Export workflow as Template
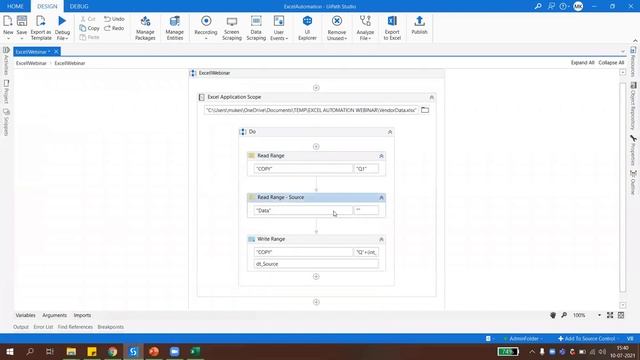Image resolution: width=640 pixels, height=360 pixels. [41, 27]
